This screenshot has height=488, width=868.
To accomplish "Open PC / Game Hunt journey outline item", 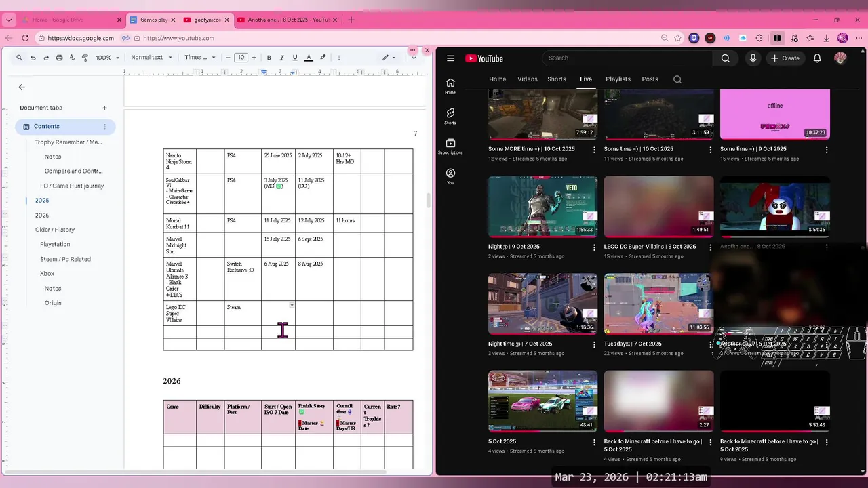I will (x=72, y=186).
